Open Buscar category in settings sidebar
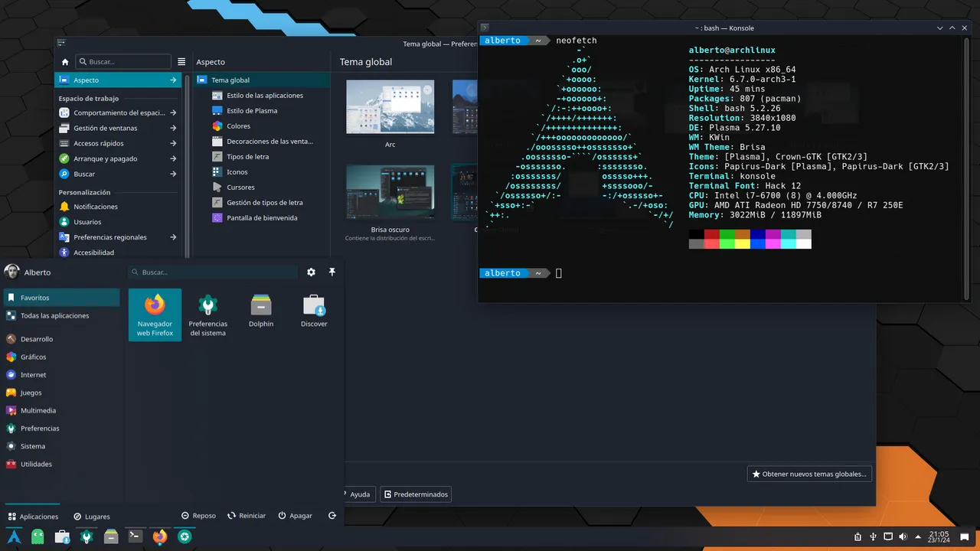980x551 pixels. pyautogui.click(x=118, y=174)
